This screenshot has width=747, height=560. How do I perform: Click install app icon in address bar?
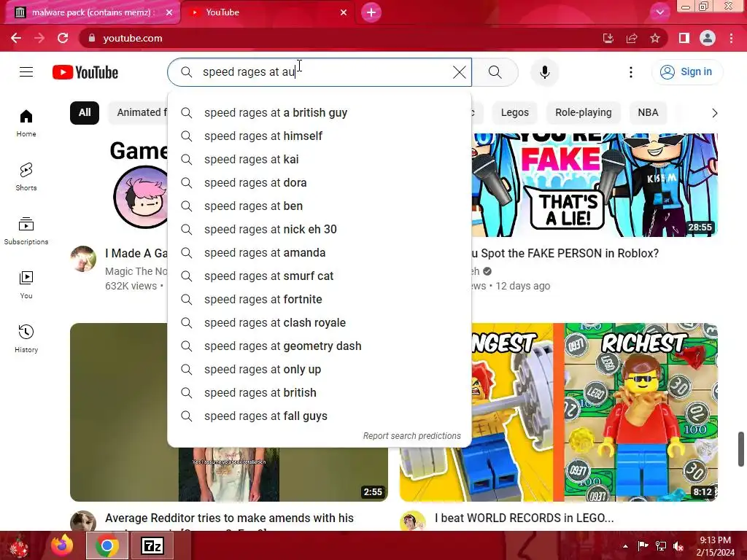[608, 38]
